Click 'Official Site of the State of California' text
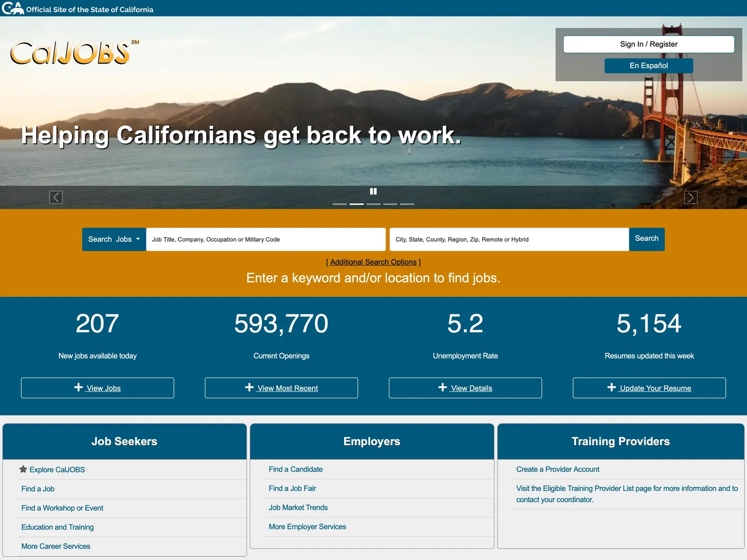The width and height of the screenshot is (747, 560). (90, 9)
